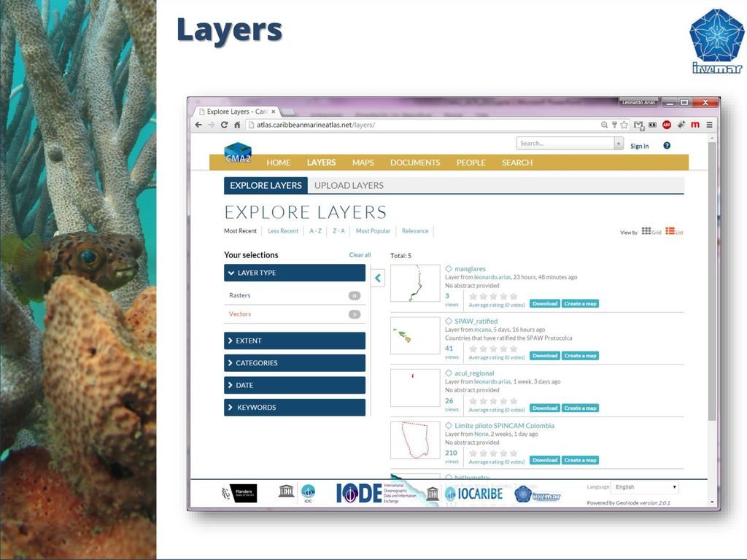
Task: Open the Language English dropdown
Action: 645,487
